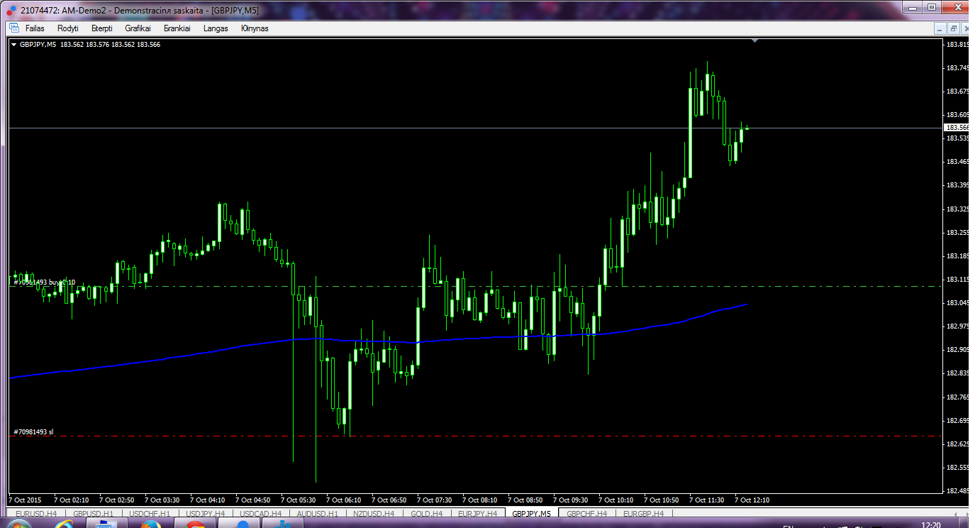Click the 7 Oct 12:10 time label
Viewport: 980px width, 528px height.
point(752,500)
